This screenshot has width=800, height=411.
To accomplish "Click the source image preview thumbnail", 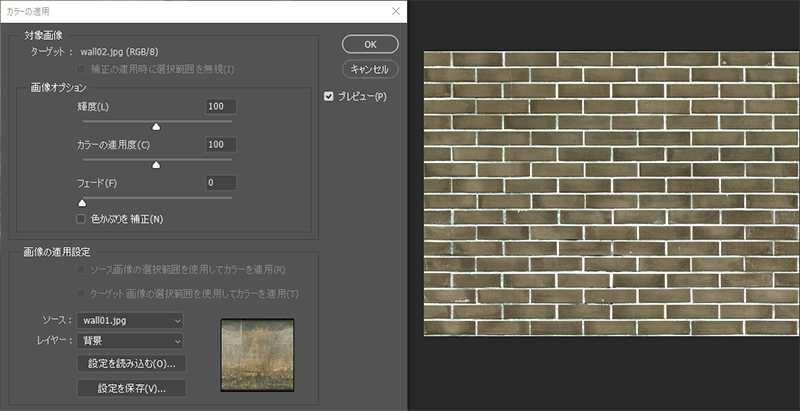I will 256,354.
